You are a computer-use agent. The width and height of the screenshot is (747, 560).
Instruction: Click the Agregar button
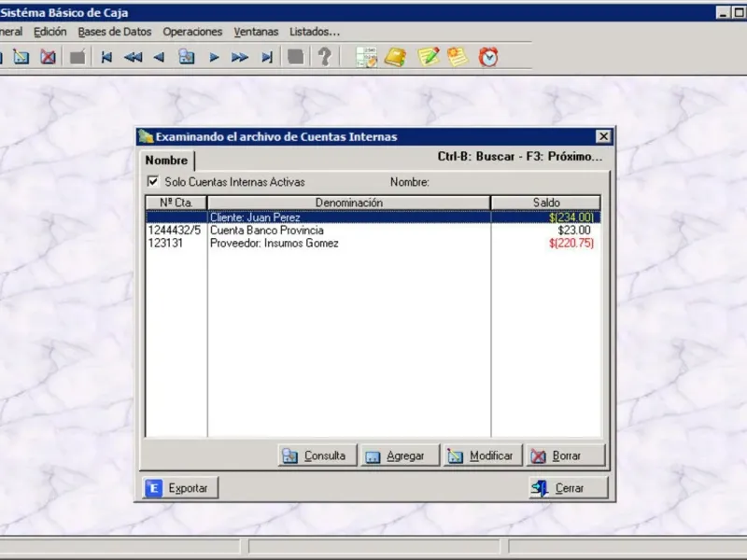pos(401,455)
